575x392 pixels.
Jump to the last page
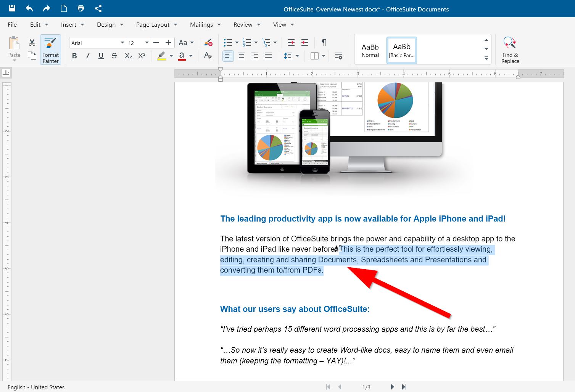(404, 387)
